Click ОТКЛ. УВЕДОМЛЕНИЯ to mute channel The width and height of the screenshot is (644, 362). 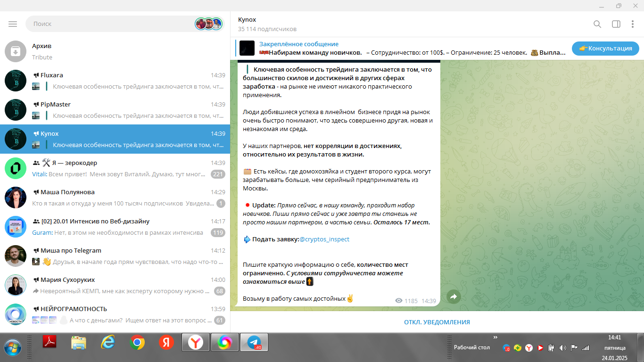click(437, 322)
